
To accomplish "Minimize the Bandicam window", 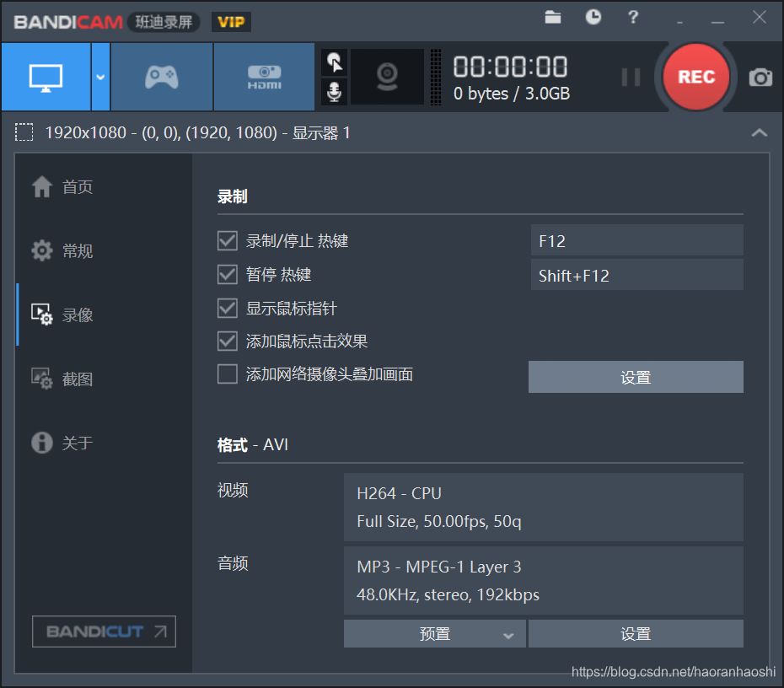I will [717, 21].
